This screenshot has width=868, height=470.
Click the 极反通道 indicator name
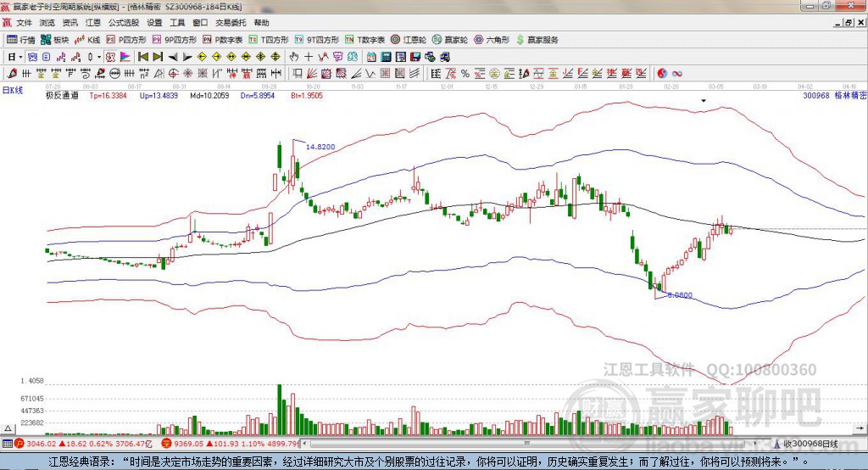point(62,95)
